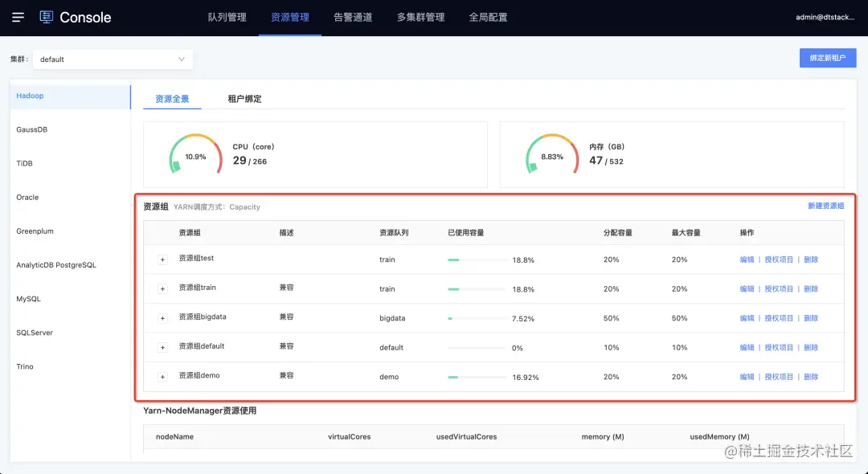
Task: Click the YARN调度方式: Capacity label
Action: pos(217,206)
